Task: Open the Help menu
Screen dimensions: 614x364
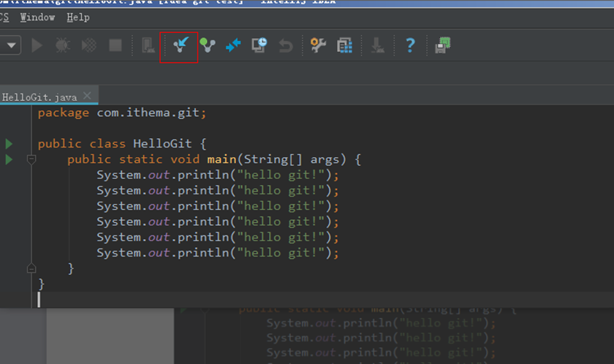Action: point(78,18)
